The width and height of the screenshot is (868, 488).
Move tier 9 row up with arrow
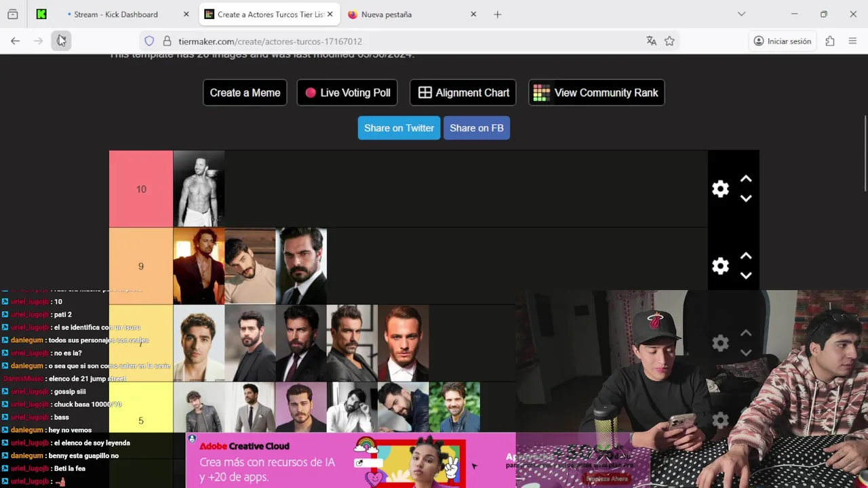[746, 256]
